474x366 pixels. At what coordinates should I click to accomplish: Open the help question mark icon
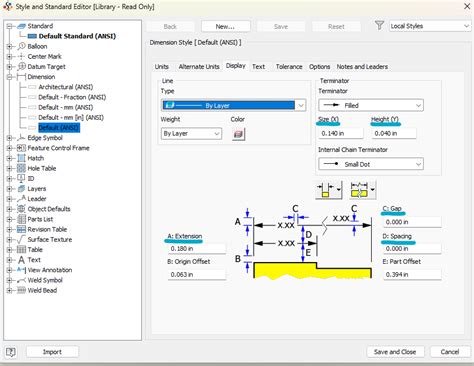click(x=11, y=352)
